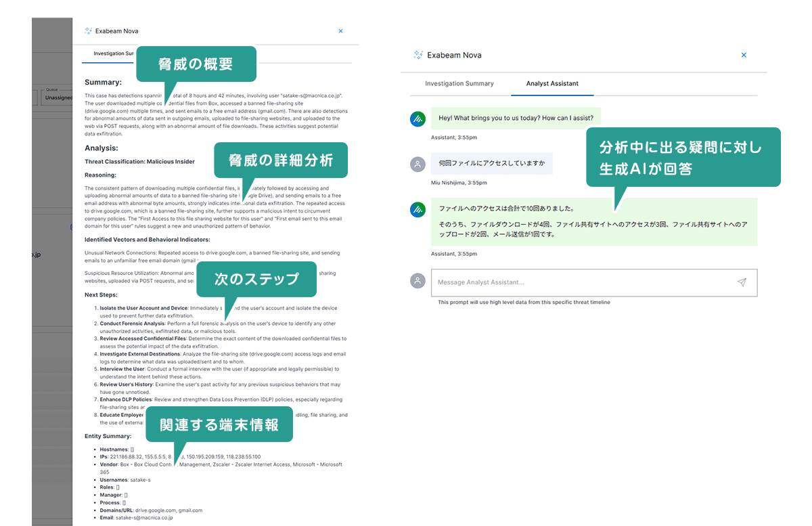This screenshot has height=526, width=812.
Task: Click the 関連する端末情報 callout bubble
Action: (219, 424)
